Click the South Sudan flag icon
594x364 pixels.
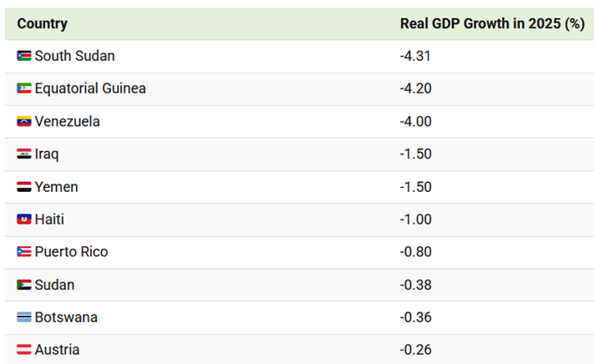tap(24, 56)
